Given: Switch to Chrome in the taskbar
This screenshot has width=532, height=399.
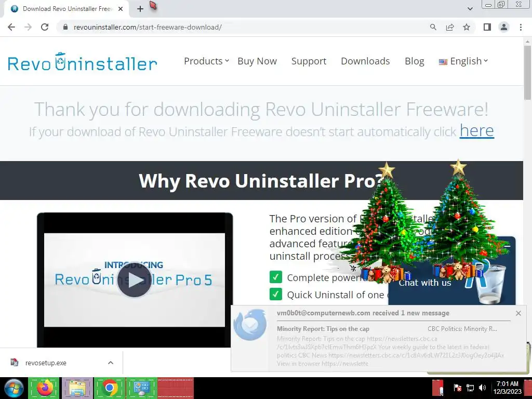Looking at the screenshot, I should click(109, 388).
